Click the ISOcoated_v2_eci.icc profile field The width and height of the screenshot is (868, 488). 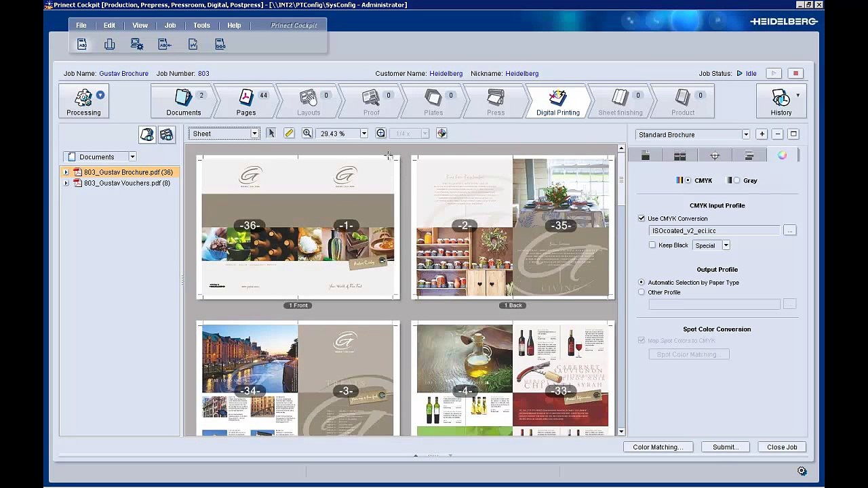715,230
